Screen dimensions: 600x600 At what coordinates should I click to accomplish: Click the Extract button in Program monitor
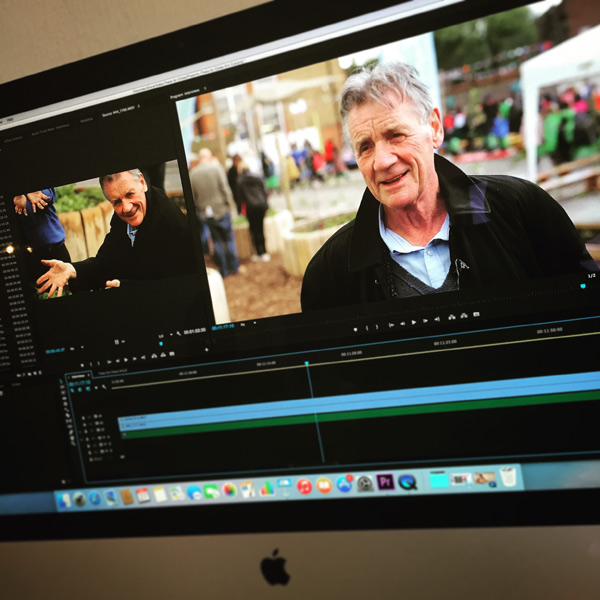(464, 316)
